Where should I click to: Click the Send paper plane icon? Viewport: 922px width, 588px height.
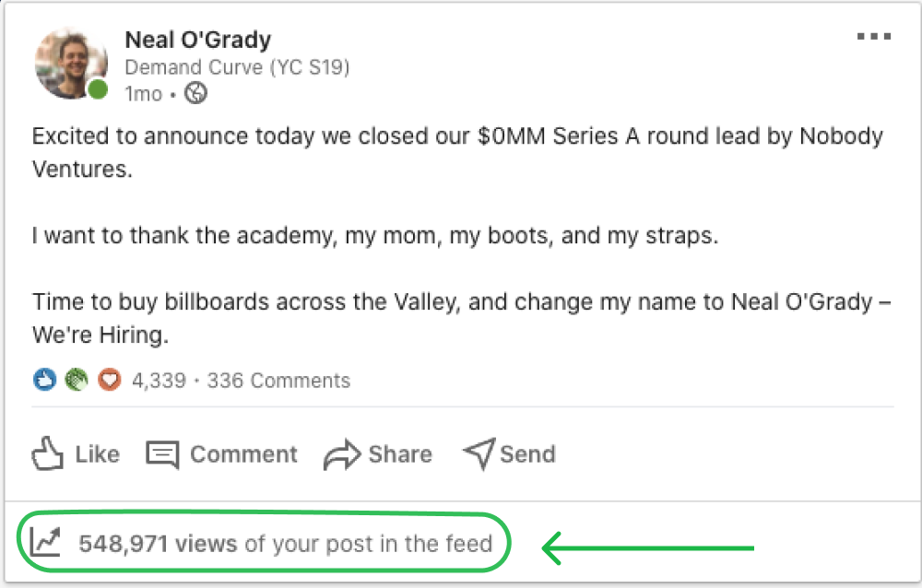(x=479, y=453)
